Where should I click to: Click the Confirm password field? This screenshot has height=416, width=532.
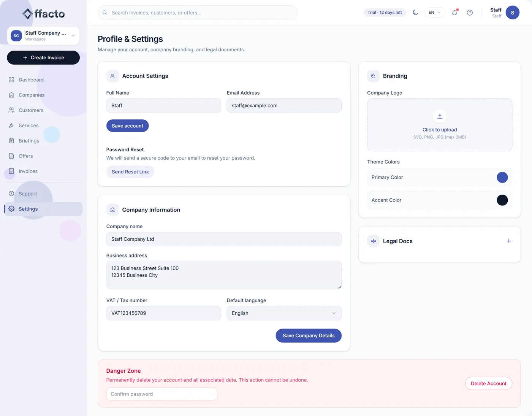pyautogui.click(x=161, y=394)
